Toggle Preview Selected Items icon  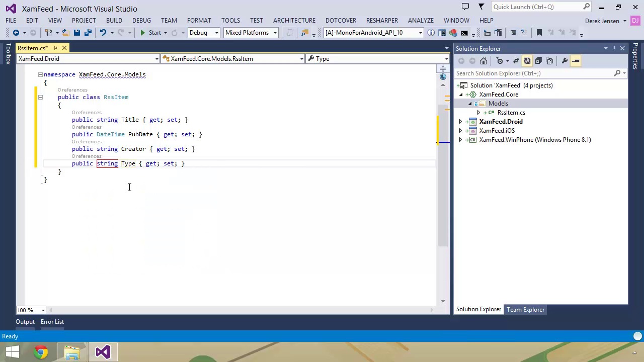pyautogui.click(x=576, y=61)
